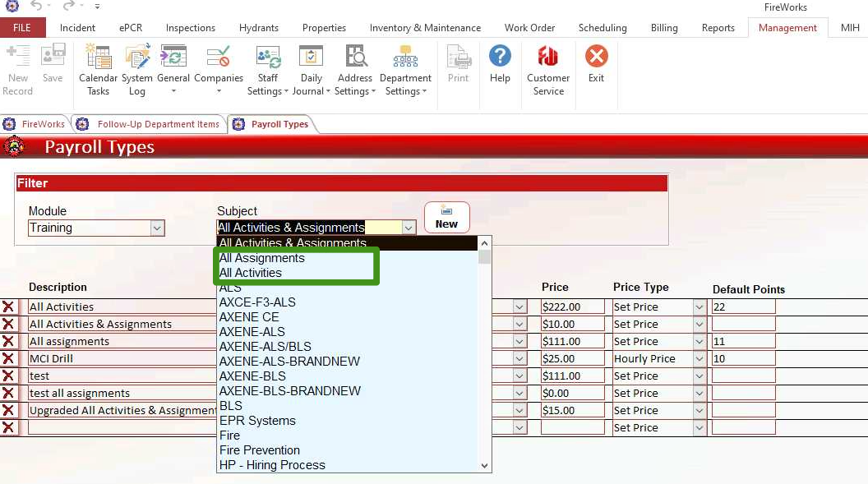Open the Calendar Tasks tool
This screenshot has width=868, height=484.
(98, 69)
